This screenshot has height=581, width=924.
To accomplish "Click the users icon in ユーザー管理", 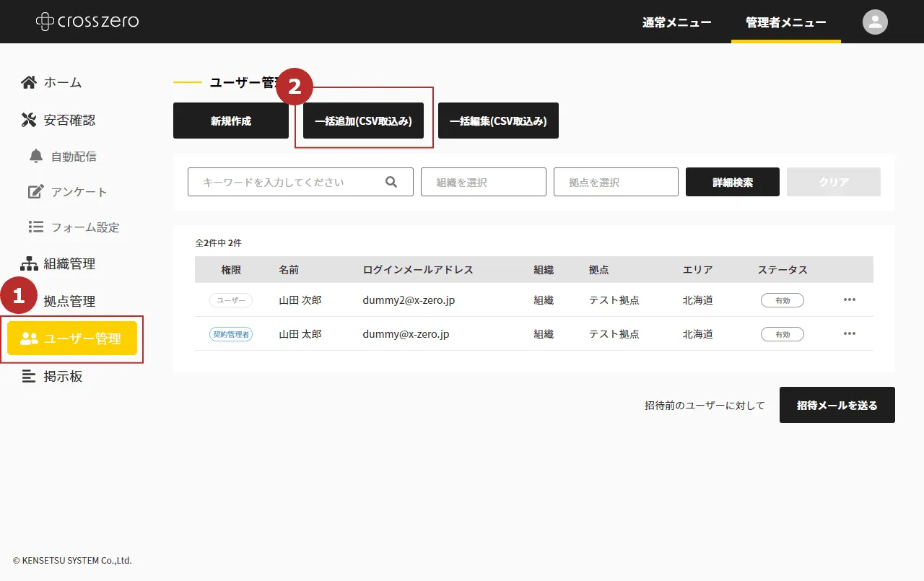I will pyautogui.click(x=29, y=338).
